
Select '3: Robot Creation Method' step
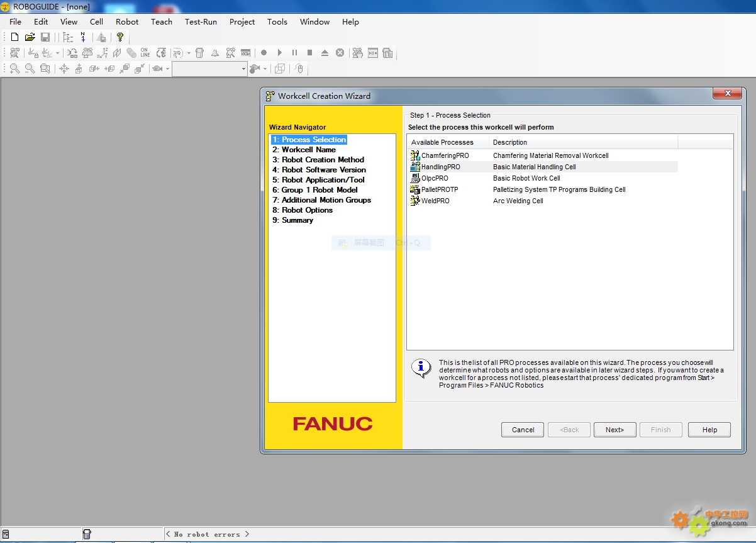click(x=318, y=160)
